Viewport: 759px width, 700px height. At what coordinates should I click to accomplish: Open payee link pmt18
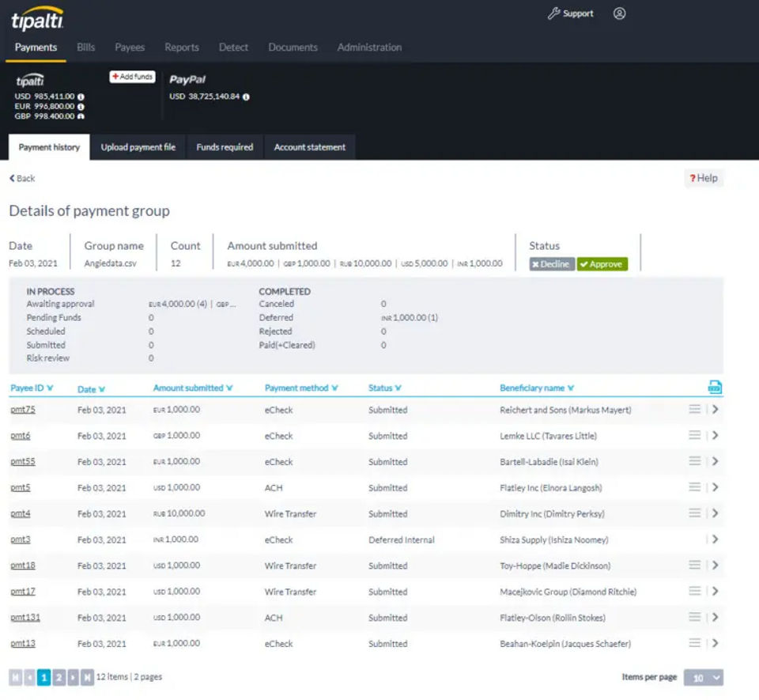(23, 566)
